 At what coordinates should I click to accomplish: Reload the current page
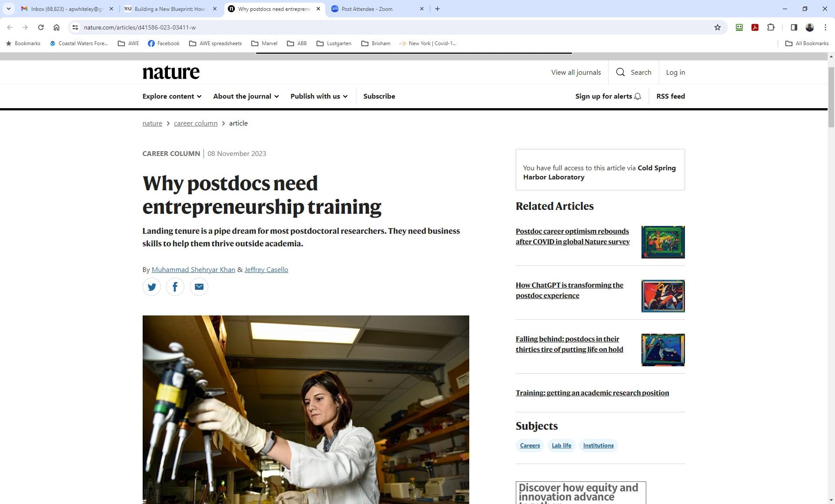click(41, 27)
